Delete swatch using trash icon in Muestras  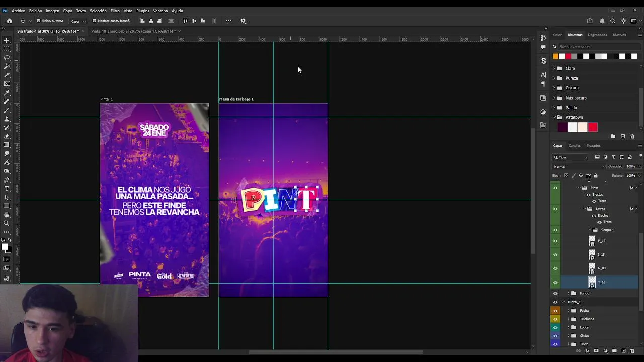click(632, 136)
